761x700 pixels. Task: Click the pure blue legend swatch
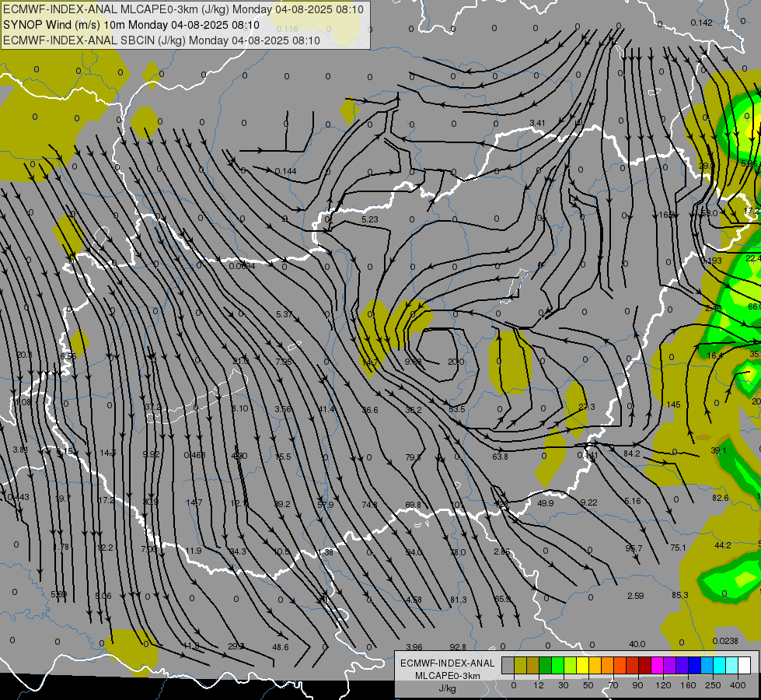point(695,665)
